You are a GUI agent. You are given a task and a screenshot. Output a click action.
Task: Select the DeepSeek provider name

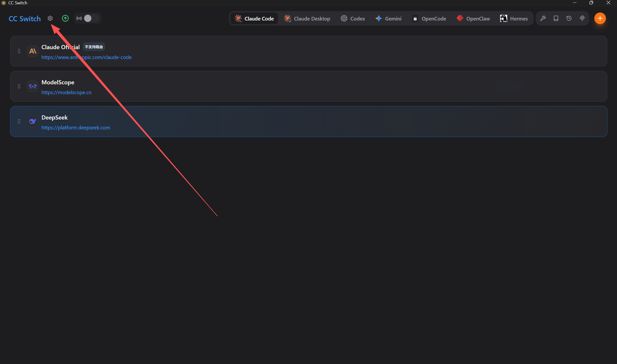tap(54, 118)
